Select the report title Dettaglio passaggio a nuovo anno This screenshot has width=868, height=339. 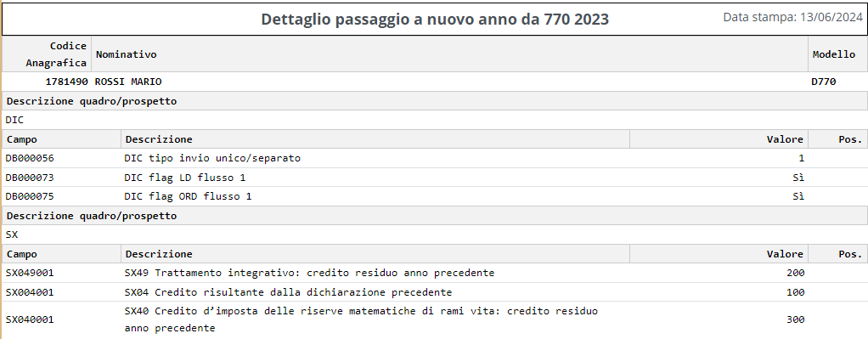pos(435,20)
